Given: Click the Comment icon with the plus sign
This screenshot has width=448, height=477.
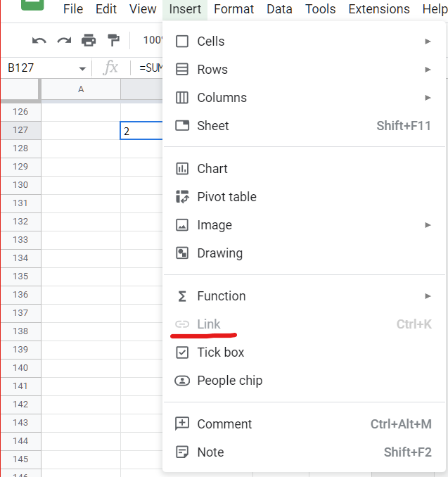Looking at the screenshot, I should (x=182, y=424).
